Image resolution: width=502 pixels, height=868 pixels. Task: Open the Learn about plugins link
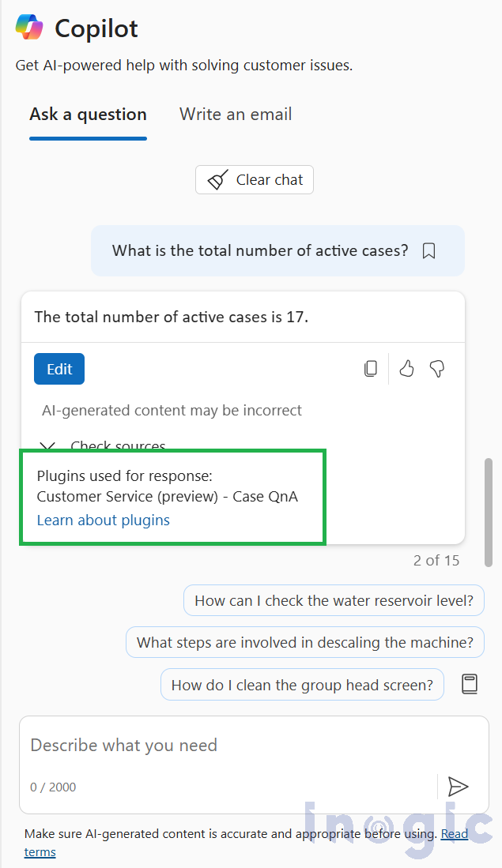coord(103,520)
